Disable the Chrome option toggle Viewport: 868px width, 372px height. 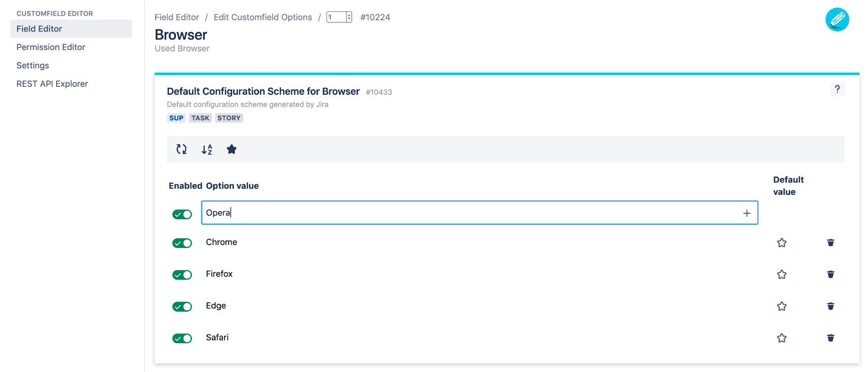pos(182,243)
